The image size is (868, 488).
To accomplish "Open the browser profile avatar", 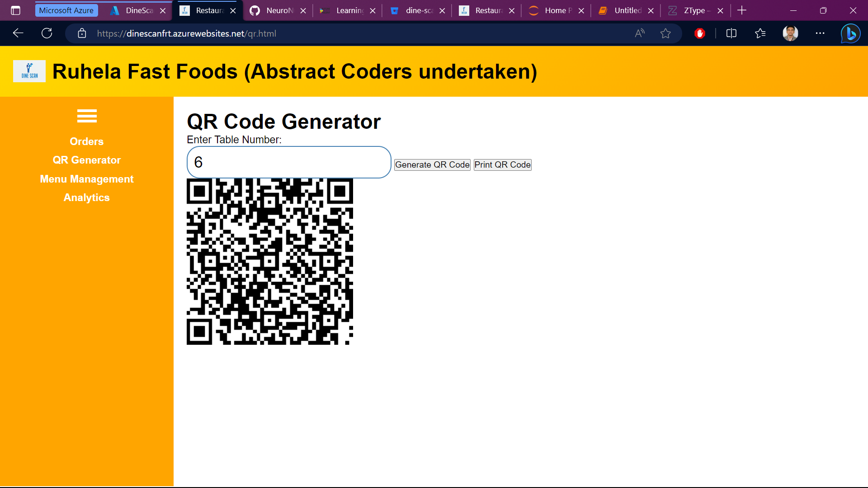I will pos(790,33).
